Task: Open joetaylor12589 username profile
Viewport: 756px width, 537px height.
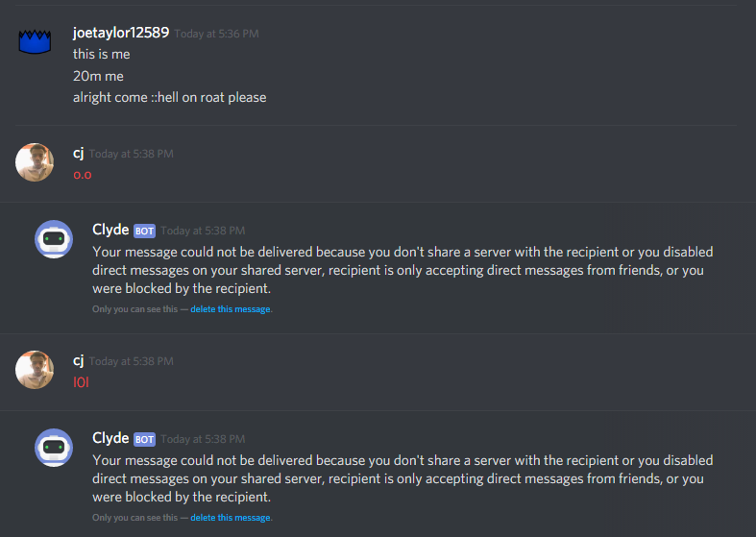Action: click(x=121, y=33)
